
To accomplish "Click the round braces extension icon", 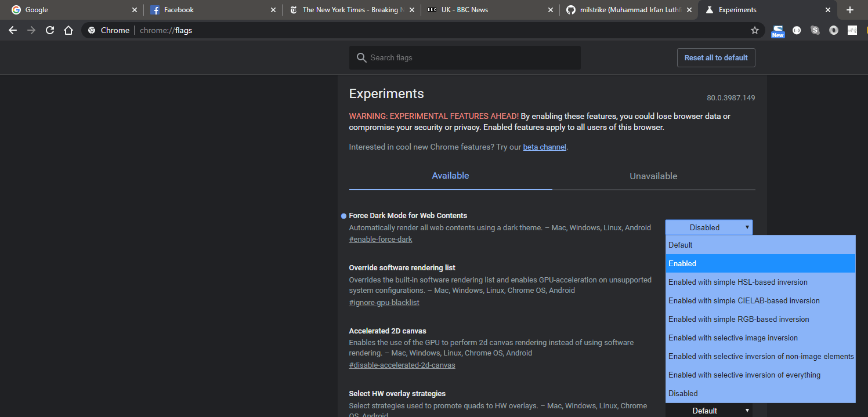I will tap(797, 30).
